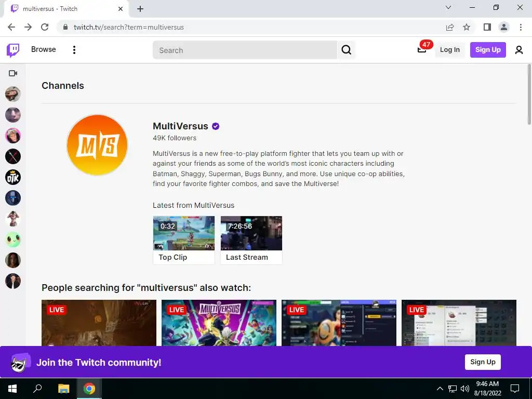Click the twitch.tv address bar URL
The height and width of the screenshot is (399, 532).
click(129, 27)
